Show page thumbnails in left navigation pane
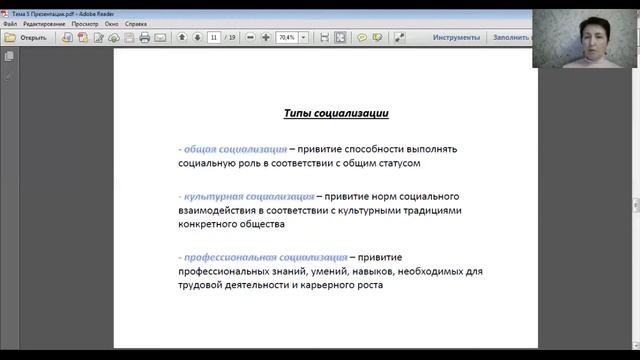The width and height of the screenshot is (640, 360). coord(9,56)
